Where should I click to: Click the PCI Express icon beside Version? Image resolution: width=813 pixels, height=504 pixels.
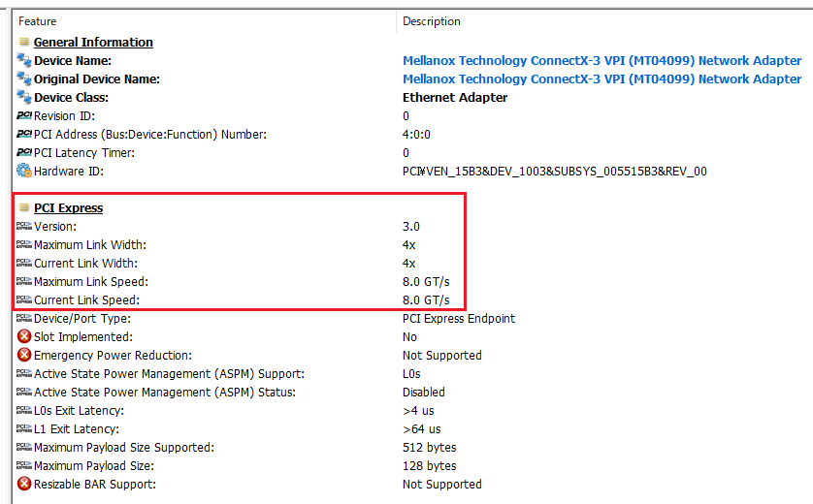point(24,226)
